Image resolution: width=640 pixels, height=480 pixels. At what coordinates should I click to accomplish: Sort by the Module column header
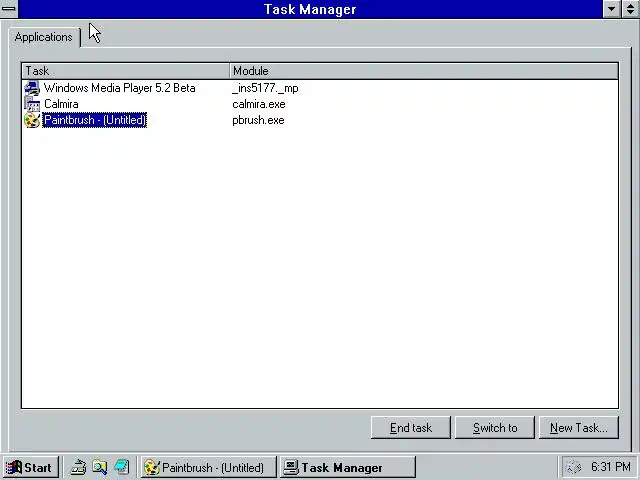coord(424,71)
